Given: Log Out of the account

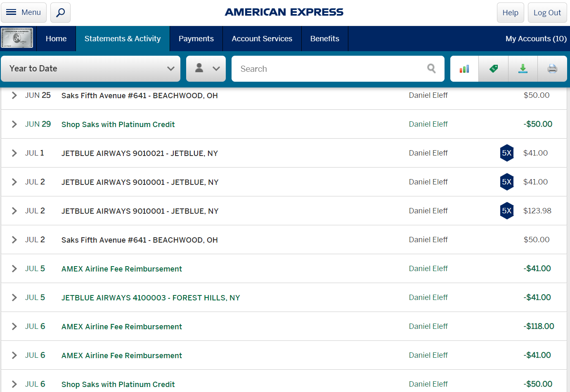Looking at the screenshot, I should [x=547, y=12].
